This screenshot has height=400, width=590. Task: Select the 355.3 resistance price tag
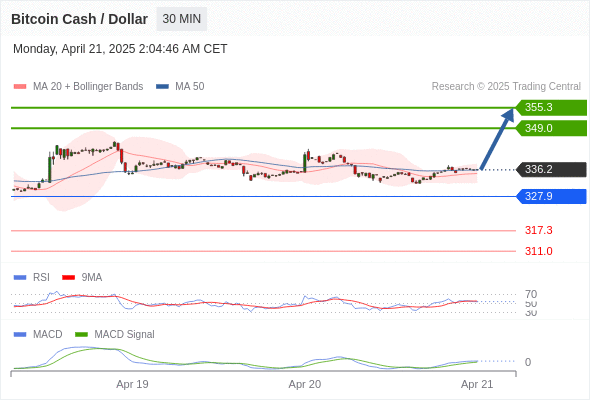[551, 107]
